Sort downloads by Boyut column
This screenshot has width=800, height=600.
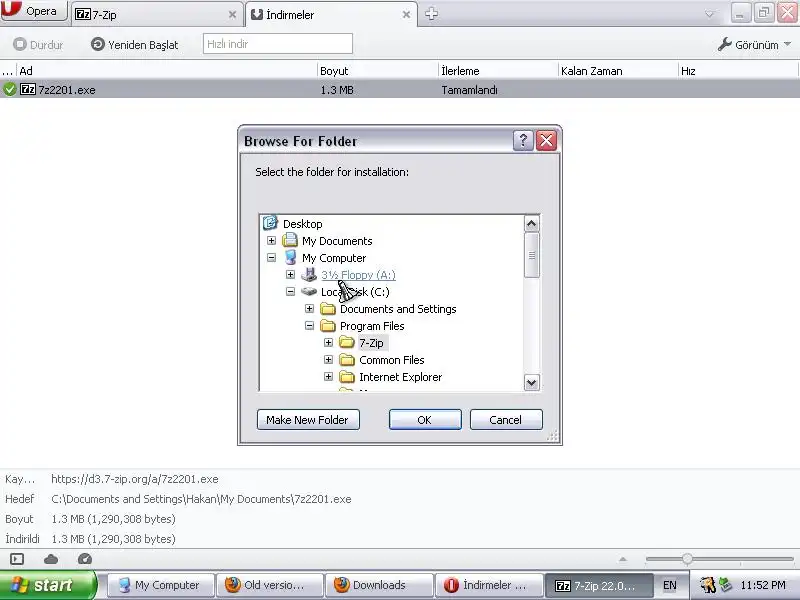coord(378,71)
